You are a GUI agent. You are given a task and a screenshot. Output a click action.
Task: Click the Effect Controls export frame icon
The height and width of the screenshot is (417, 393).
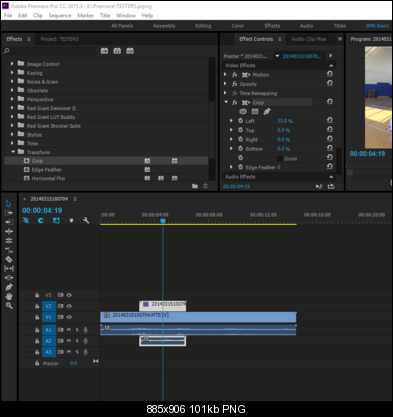click(x=331, y=186)
